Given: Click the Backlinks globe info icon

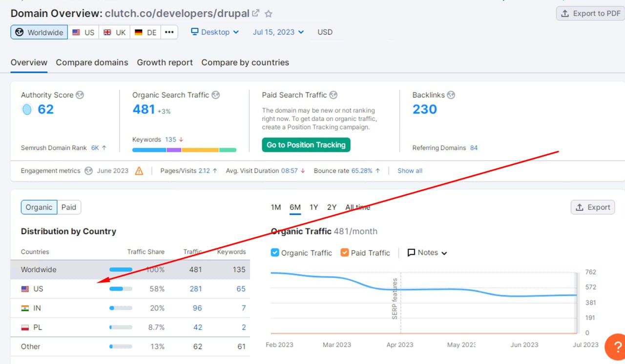Looking at the screenshot, I should pos(451,95).
